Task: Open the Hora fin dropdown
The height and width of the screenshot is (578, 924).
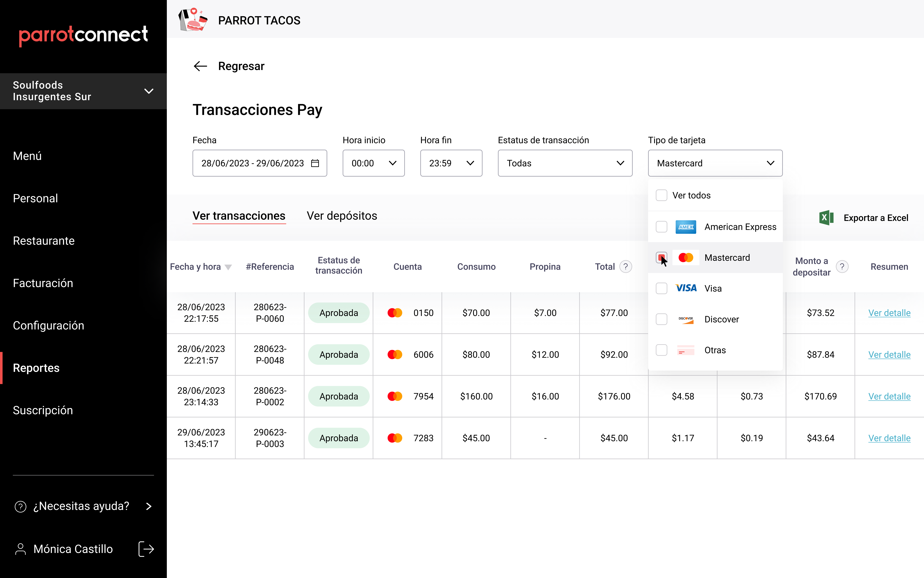Action: (x=451, y=163)
